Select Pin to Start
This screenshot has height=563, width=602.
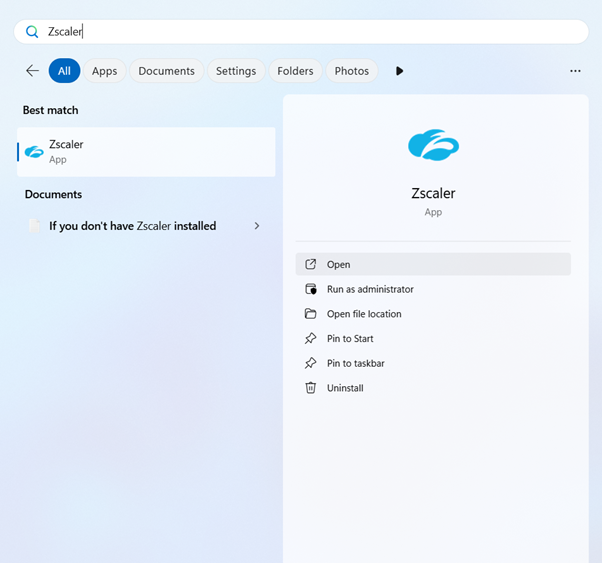pyautogui.click(x=433, y=338)
